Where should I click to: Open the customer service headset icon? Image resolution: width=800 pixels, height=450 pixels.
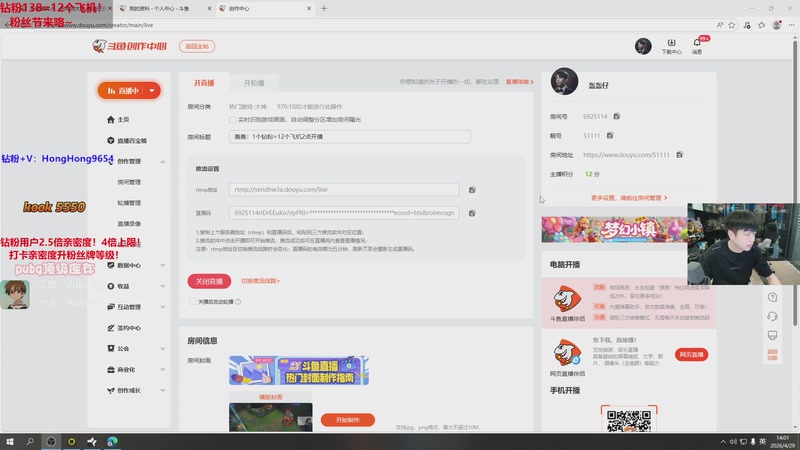click(x=772, y=316)
